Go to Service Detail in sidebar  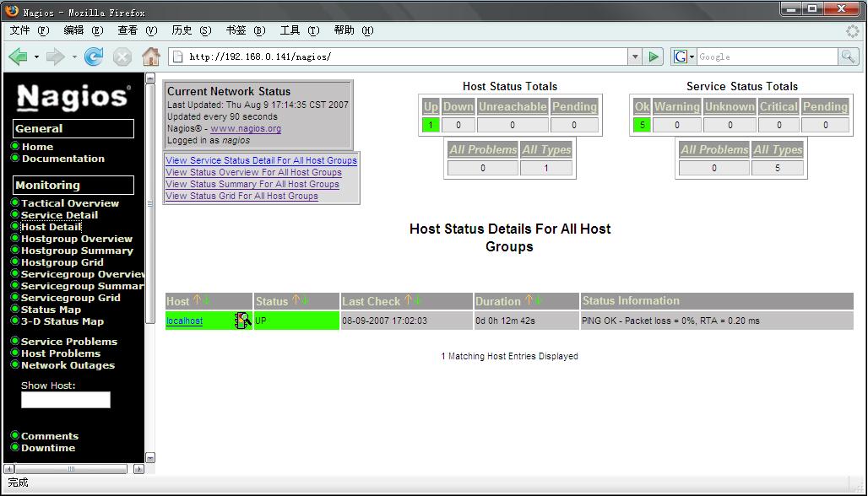click(x=59, y=215)
